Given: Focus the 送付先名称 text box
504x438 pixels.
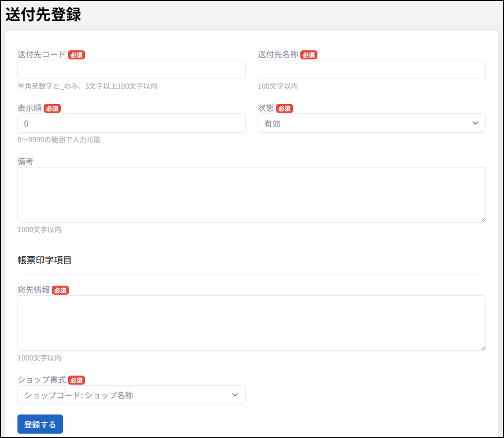Looking at the screenshot, I should [371, 70].
